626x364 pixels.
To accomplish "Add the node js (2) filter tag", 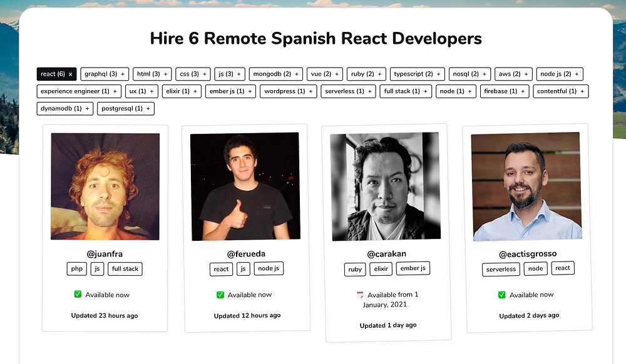I will 560,74.
